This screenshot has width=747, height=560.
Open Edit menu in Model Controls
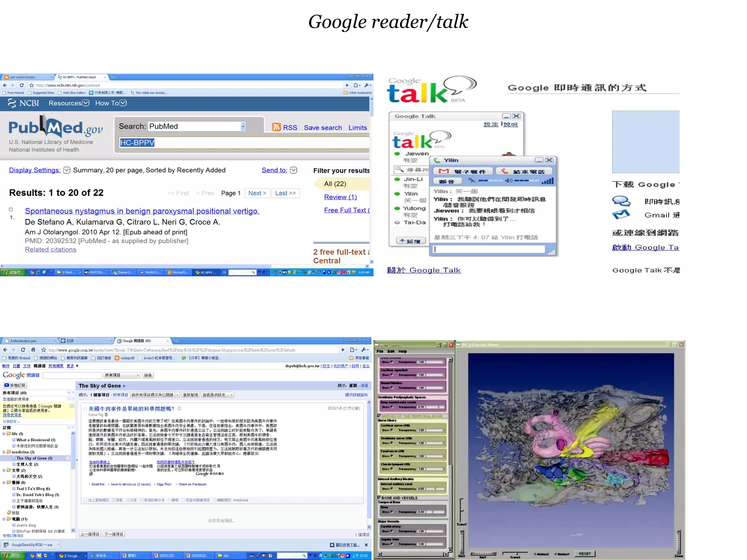coord(391,351)
